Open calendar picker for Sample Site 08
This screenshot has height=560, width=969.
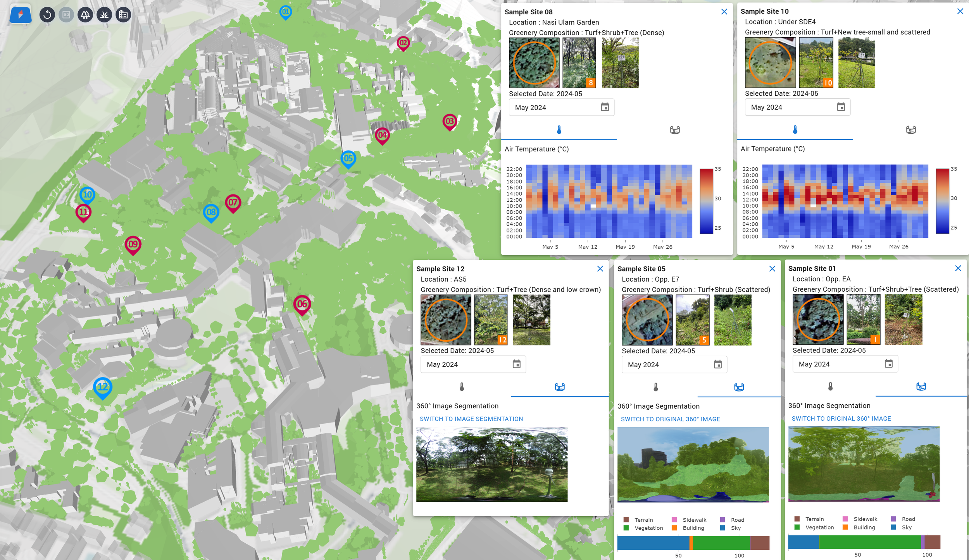click(x=605, y=107)
